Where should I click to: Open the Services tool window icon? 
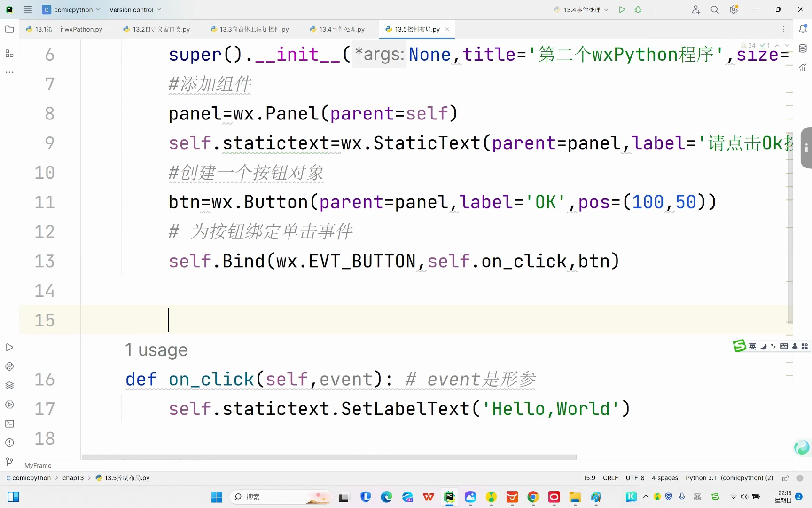point(9,405)
